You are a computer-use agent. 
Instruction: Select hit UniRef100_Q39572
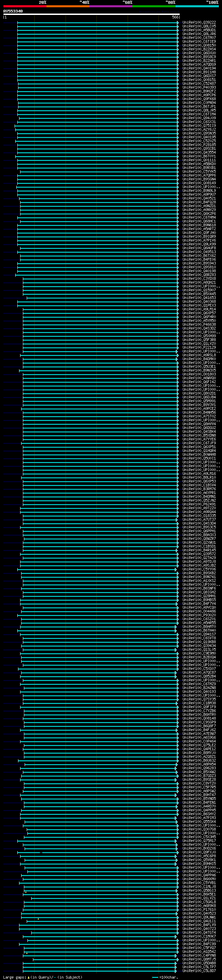tap(199, 554)
